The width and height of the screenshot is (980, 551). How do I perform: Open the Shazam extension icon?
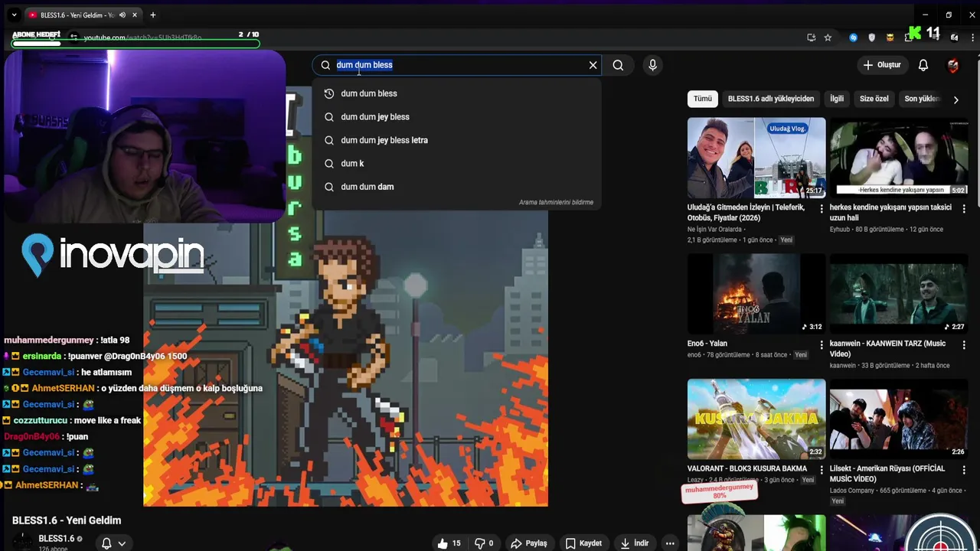[853, 37]
